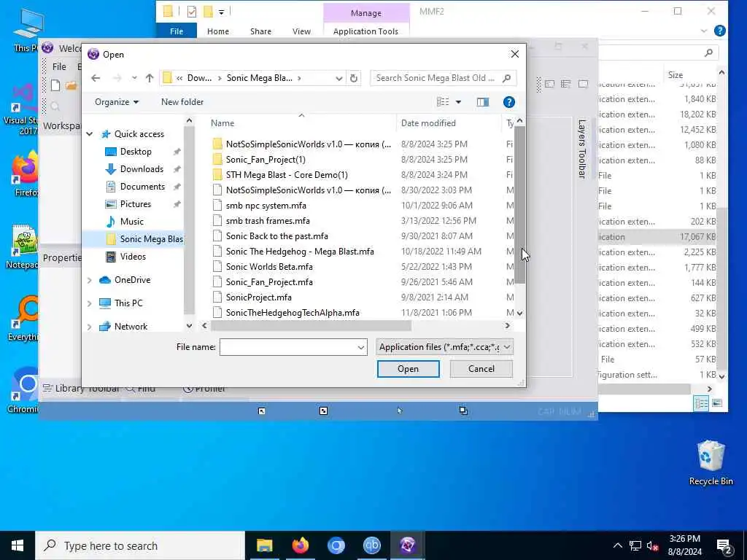Go back in Open dialog
Viewport: 747px width, 560px height.
click(x=96, y=78)
